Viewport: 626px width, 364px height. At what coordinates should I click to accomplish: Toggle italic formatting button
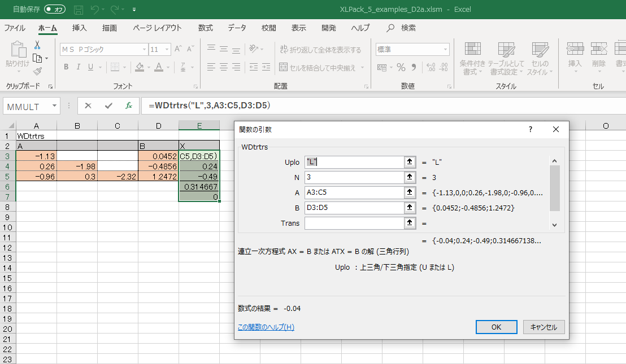point(79,68)
